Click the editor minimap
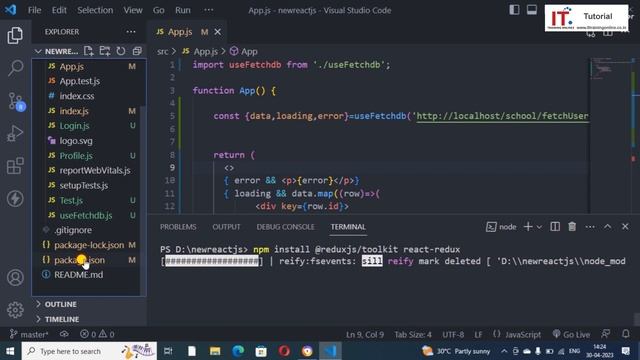 (611, 135)
